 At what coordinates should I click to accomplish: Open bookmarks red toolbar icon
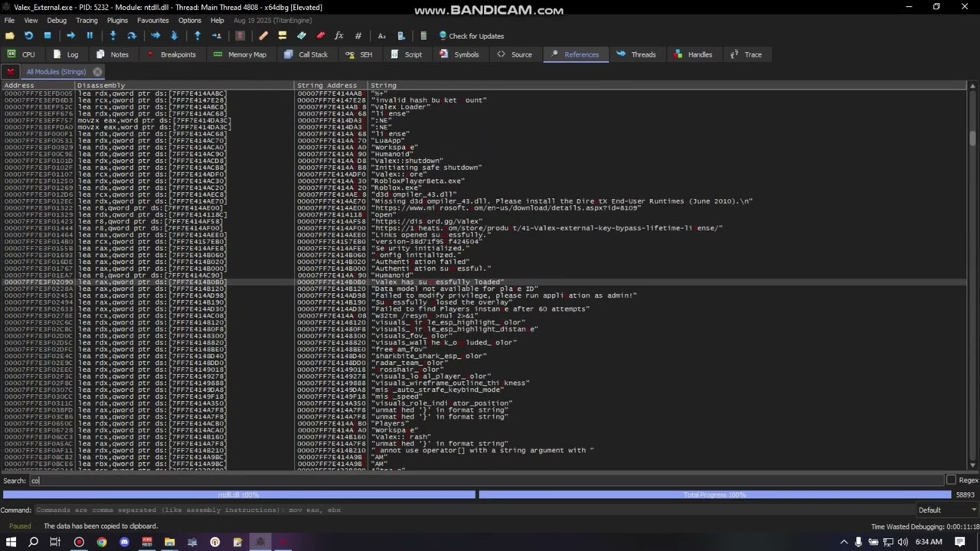(320, 36)
